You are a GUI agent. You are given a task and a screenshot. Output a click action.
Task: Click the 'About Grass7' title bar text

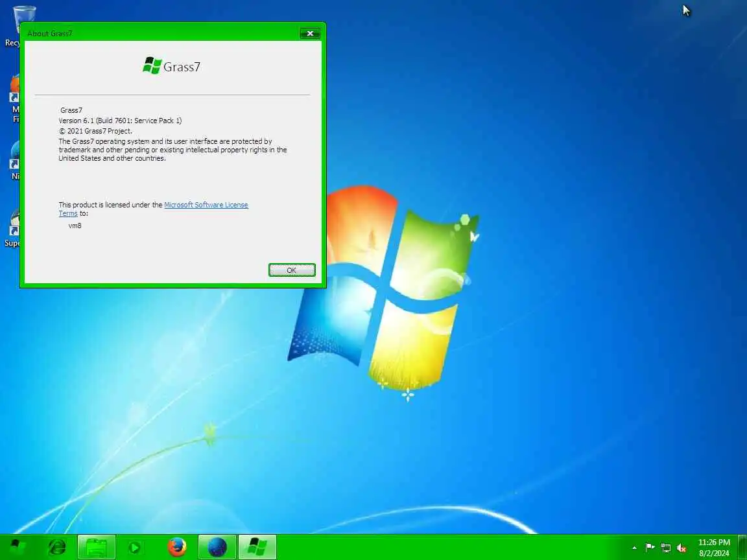tap(50, 33)
